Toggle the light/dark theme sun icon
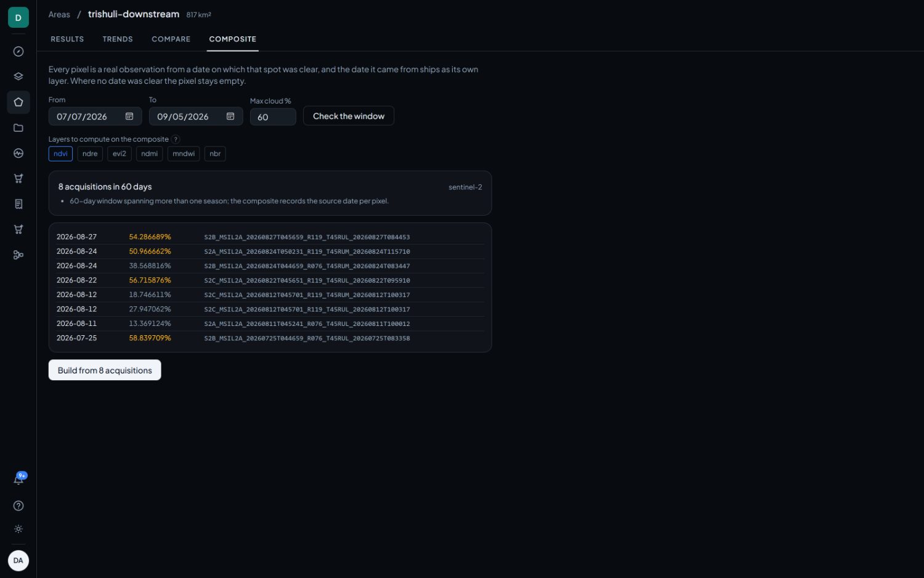 (x=18, y=529)
